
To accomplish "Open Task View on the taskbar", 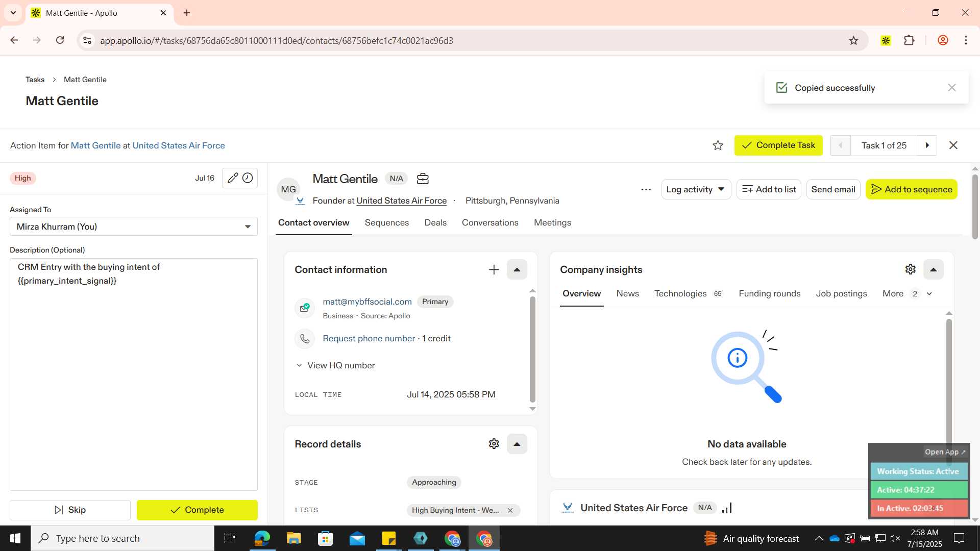I will [x=230, y=538].
